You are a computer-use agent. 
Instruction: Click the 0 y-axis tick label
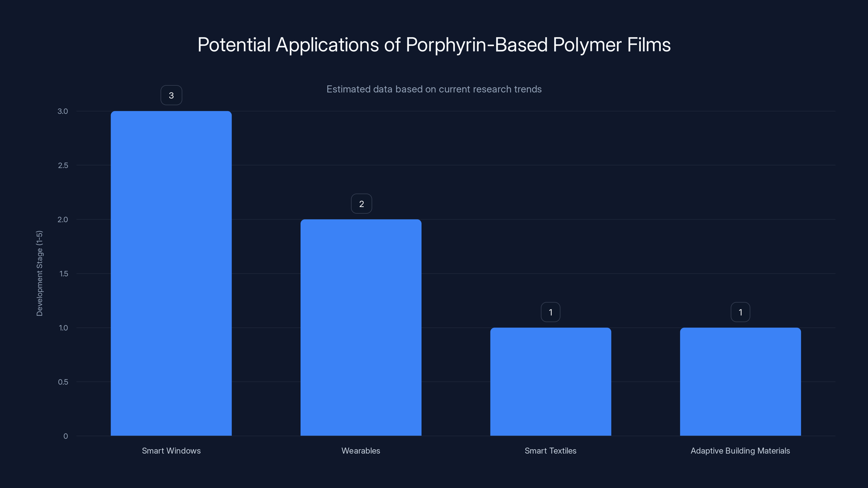[x=66, y=436]
